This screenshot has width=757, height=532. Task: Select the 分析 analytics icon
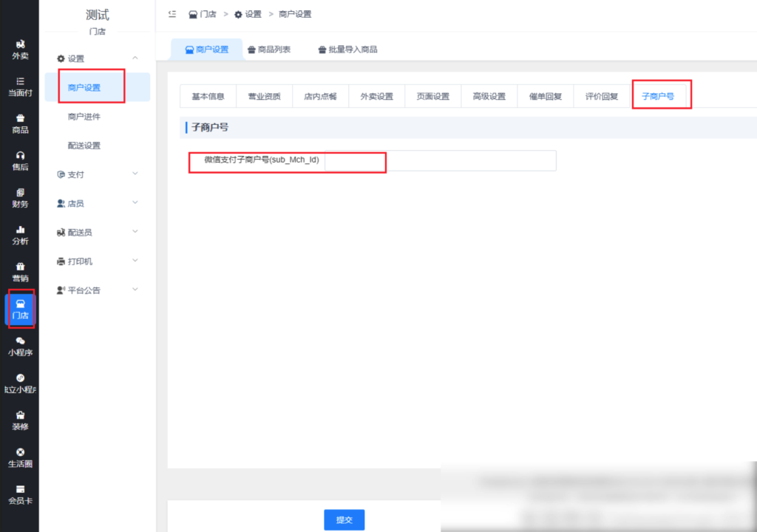coord(19,235)
